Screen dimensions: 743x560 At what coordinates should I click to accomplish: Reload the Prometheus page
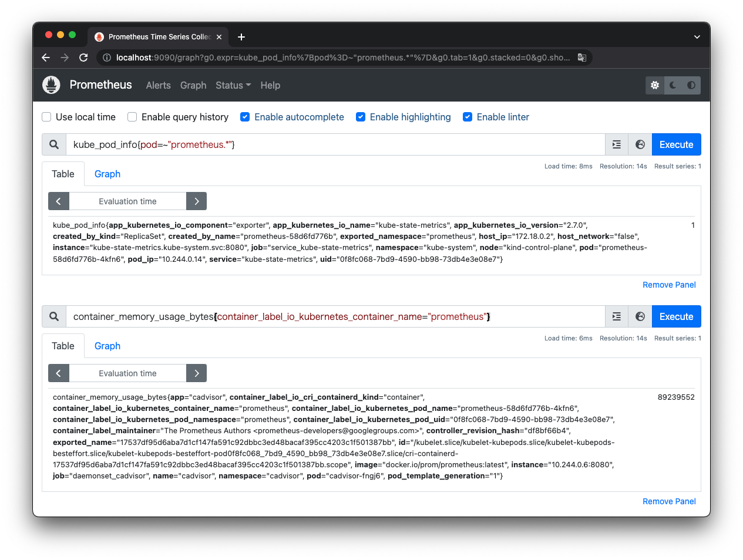coord(83,58)
